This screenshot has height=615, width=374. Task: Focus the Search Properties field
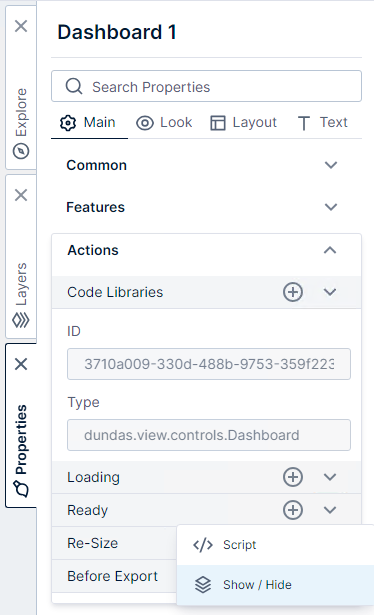click(206, 86)
